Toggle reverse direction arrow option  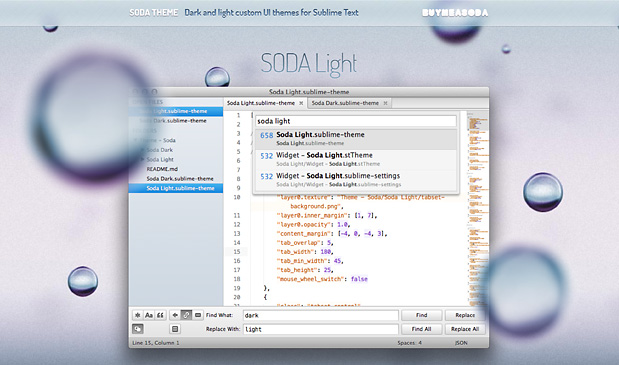click(175, 315)
